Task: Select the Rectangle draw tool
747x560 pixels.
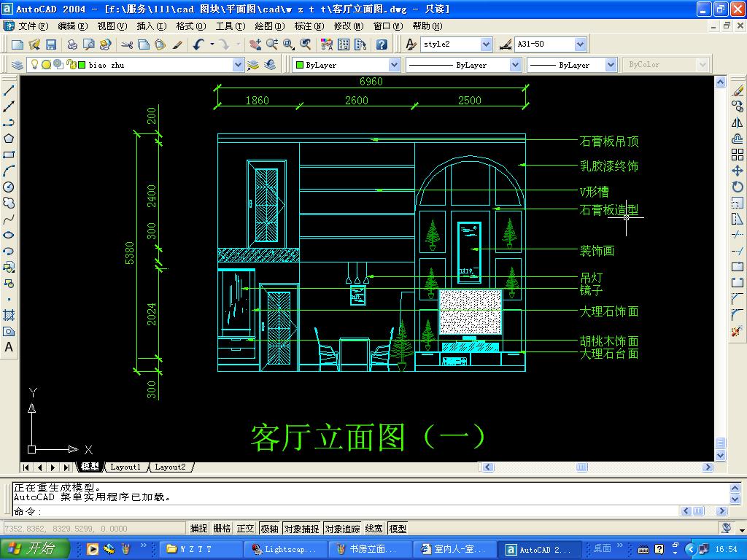Action: (x=9, y=155)
